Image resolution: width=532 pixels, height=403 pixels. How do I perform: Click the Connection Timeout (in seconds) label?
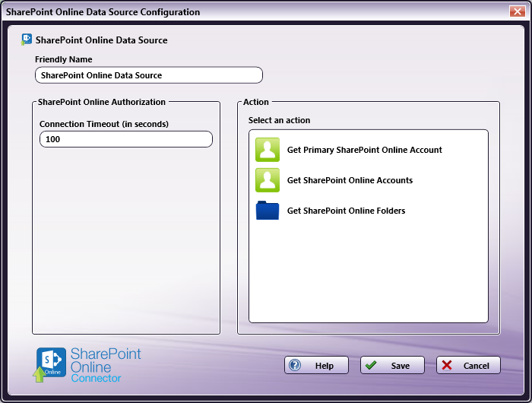104,124
